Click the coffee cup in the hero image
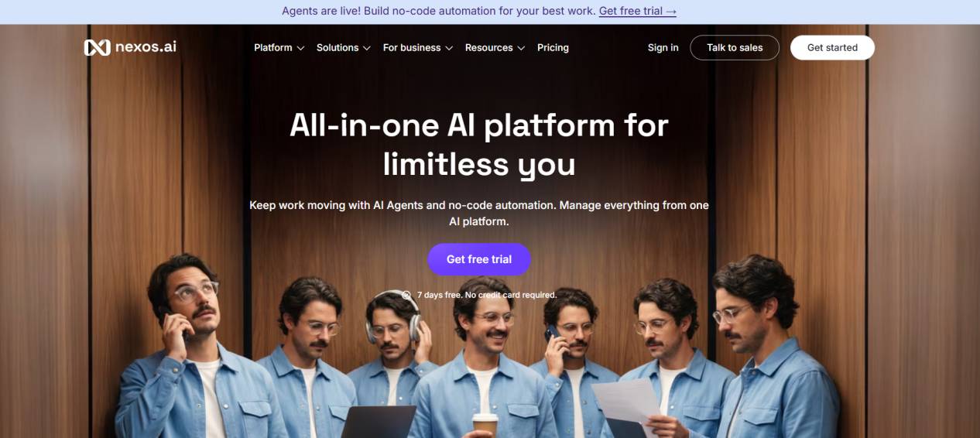The height and width of the screenshot is (438, 980). pos(486,424)
